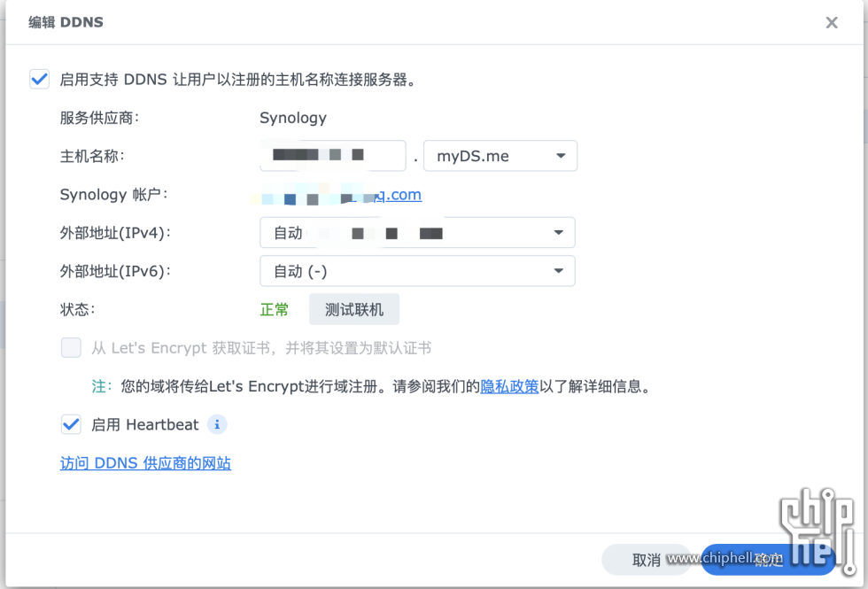Image resolution: width=868 pixels, height=589 pixels.
Task: Expand the 外部地址(IPv6) dropdown
Action: pyautogui.click(x=417, y=271)
